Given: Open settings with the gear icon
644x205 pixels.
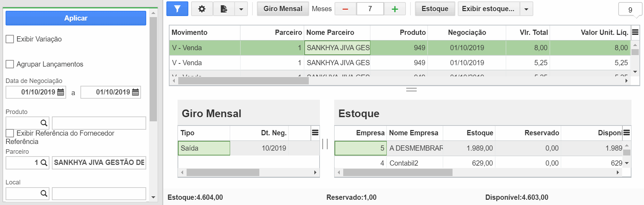Looking at the screenshot, I should click(x=202, y=9).
